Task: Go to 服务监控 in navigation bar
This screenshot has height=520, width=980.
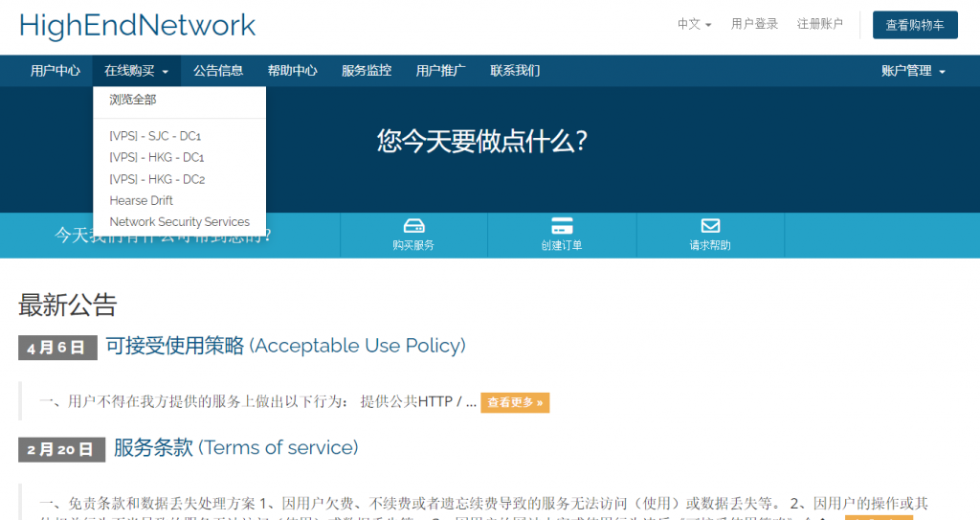Action: 367,71
